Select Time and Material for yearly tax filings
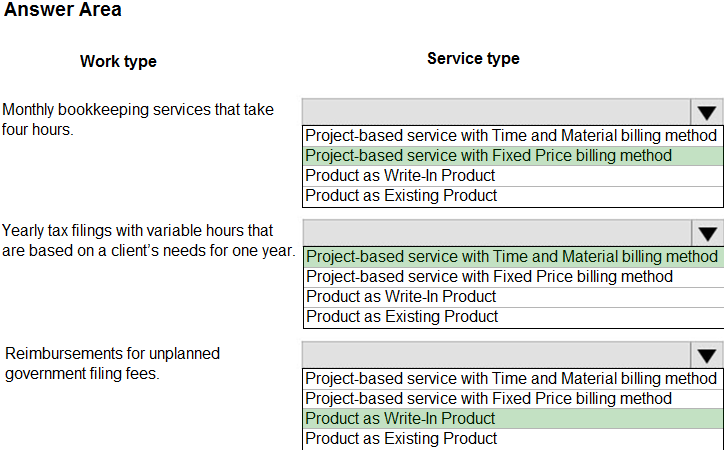 pyautogui.click(x=511, y=256)
